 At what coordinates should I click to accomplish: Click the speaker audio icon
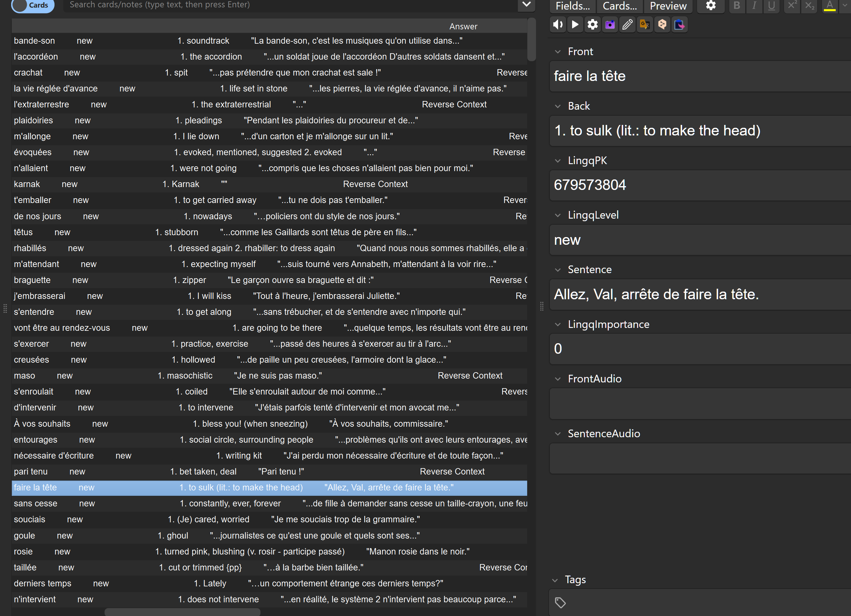pyautogui.click(x=558, y=25)
